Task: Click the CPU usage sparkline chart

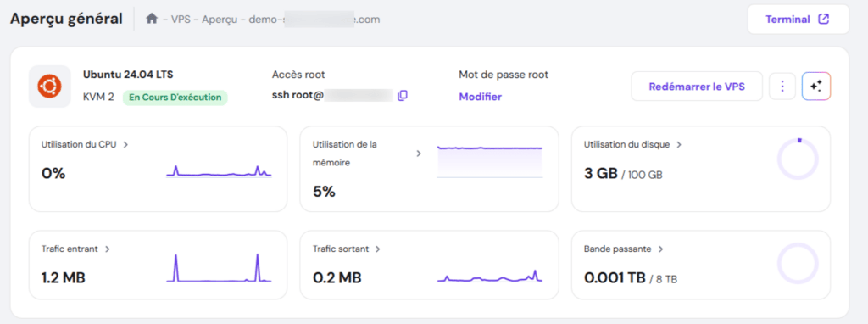Action: click(220, 171)
